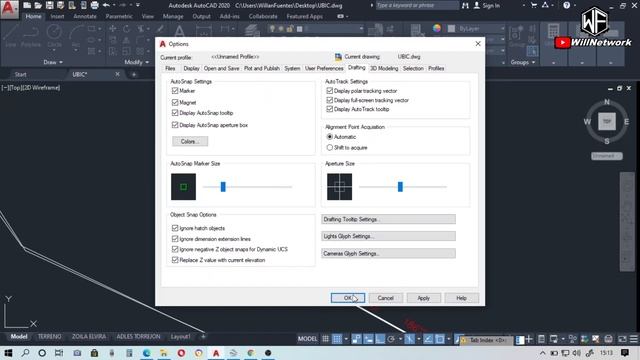Click the Drafting Tooltip Settings button
Viewport: 640px width, 360px height.
tap(388, 219)
